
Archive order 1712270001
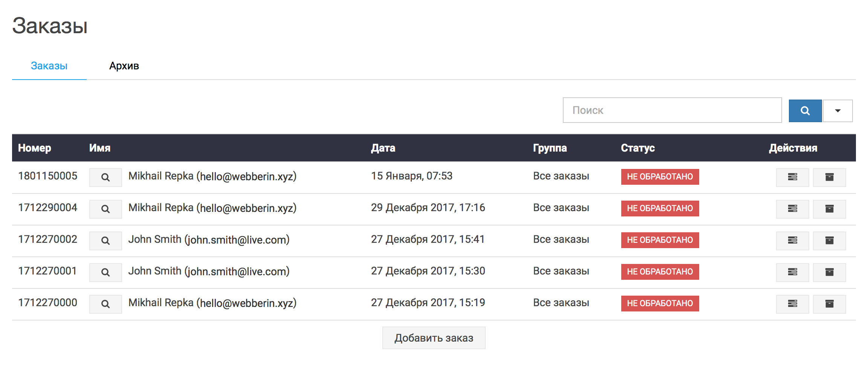(x=829, y=272)
